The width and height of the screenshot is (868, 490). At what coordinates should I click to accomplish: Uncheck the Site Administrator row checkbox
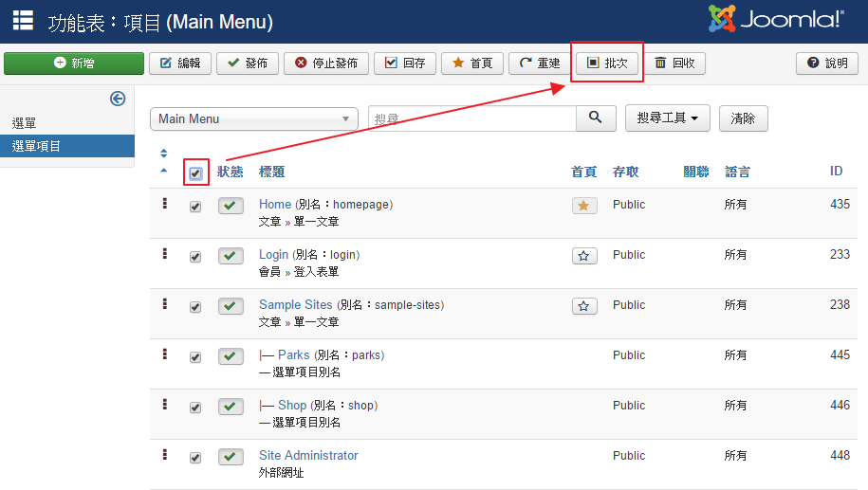pos(195,458)
